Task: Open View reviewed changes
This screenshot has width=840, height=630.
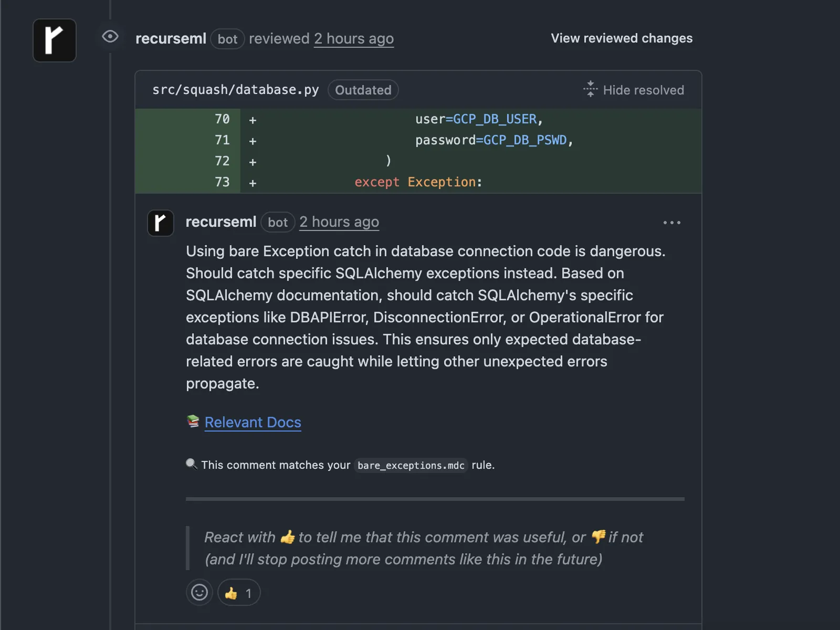Action: click(x=622, y=38)
